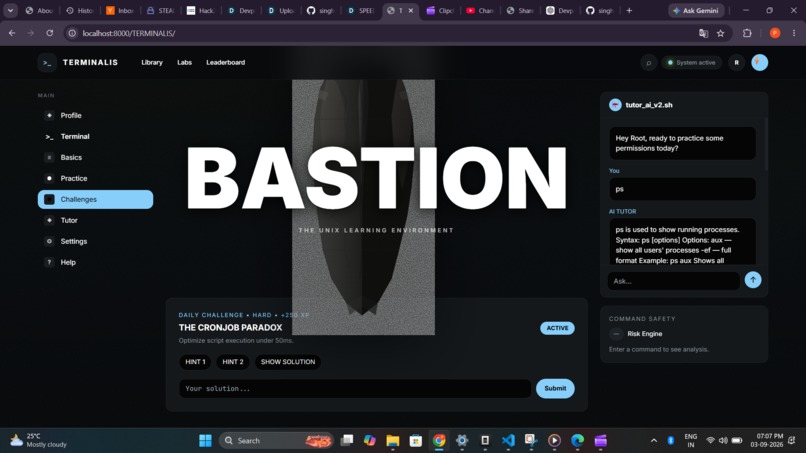This screenshot has width=806, height=453.
Task: Click the R badge in the header
Action: [x=737, y=63]
